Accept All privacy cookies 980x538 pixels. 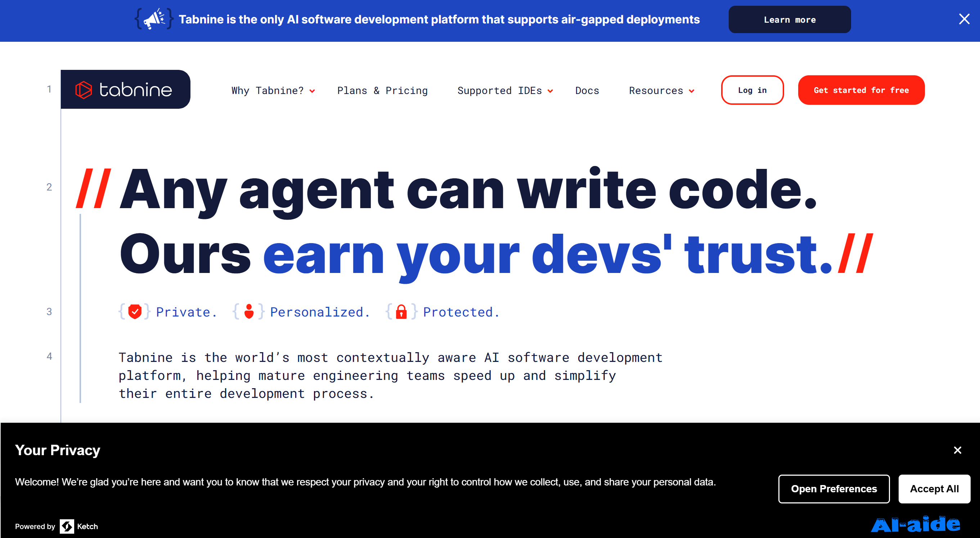point(934,489)
